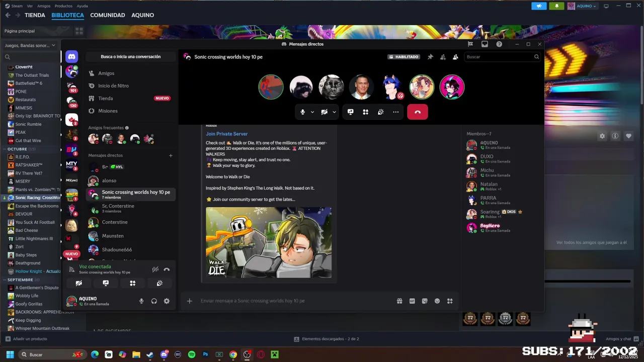Open the Discord help question-mark icon

coord(499,44)
